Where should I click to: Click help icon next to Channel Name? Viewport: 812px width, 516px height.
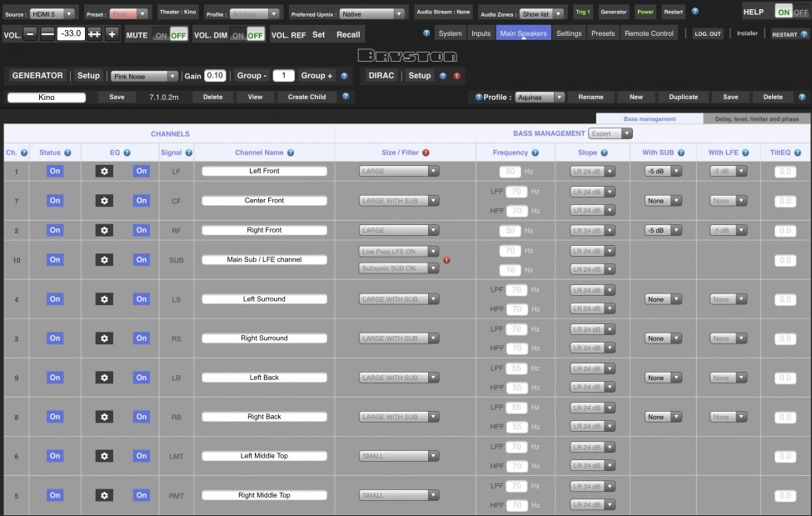click(x=291, y=153)
